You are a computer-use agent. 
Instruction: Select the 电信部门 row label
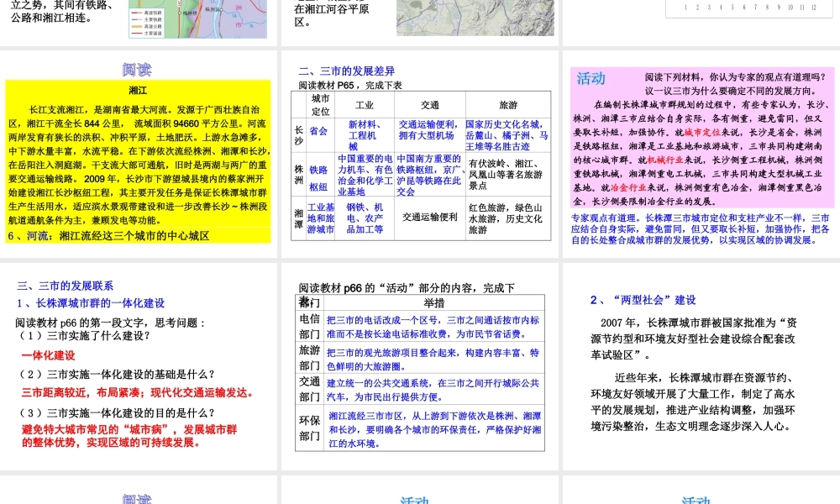pos(309,326)
